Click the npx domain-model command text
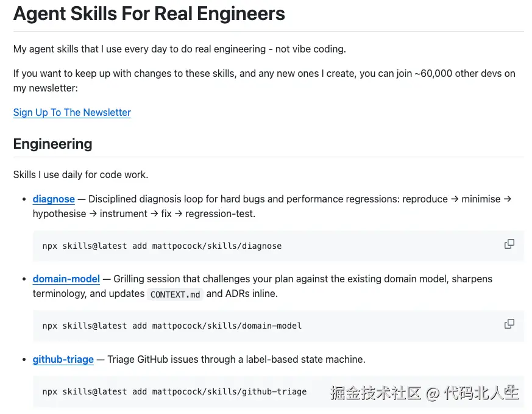This screenshot has height=414, width=532. 172,326
